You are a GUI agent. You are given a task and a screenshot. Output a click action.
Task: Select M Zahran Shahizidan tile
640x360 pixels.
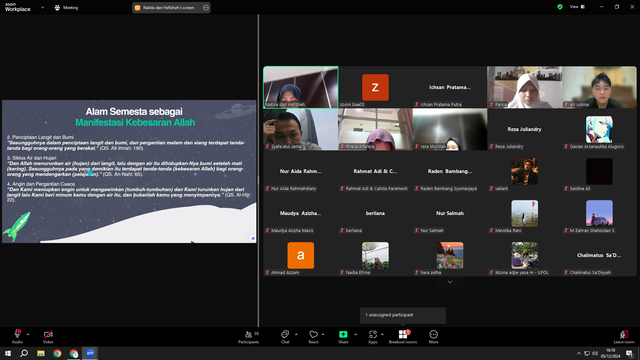599,213
